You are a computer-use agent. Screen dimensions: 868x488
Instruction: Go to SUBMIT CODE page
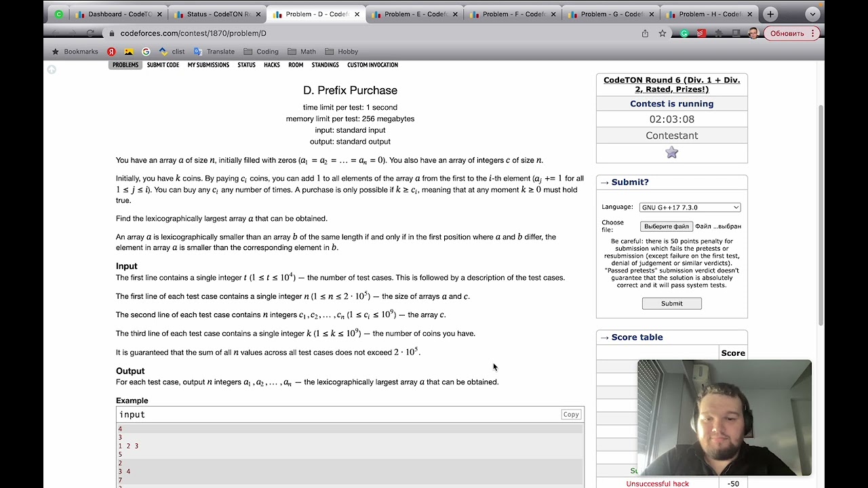(x=163, y=65)
